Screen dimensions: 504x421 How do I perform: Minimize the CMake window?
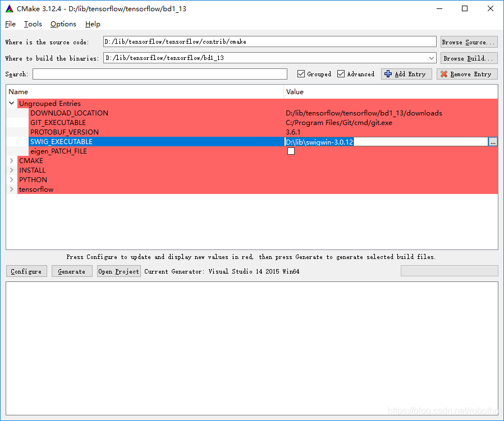[x=439, y=8]
